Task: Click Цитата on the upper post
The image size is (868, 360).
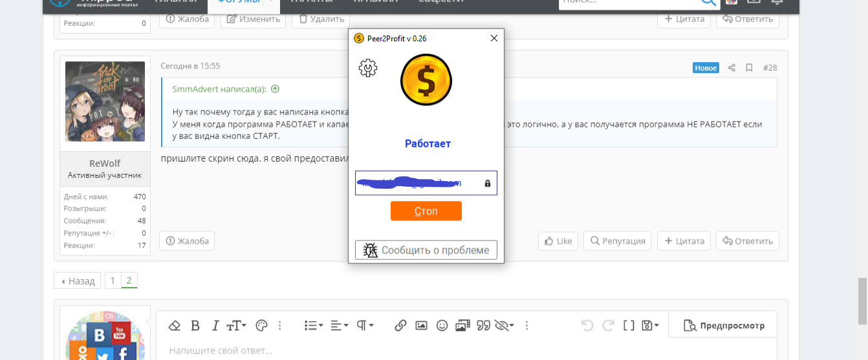Action: point(684,19)
